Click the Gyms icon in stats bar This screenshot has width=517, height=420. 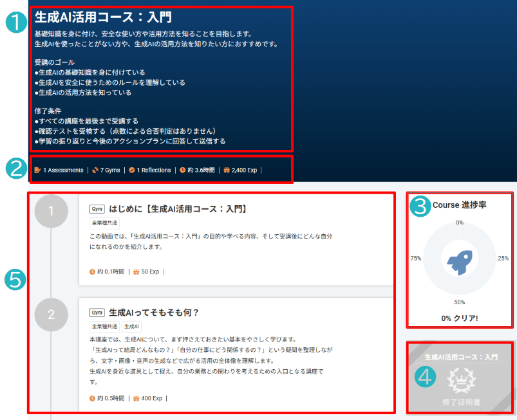coord(95,170)
